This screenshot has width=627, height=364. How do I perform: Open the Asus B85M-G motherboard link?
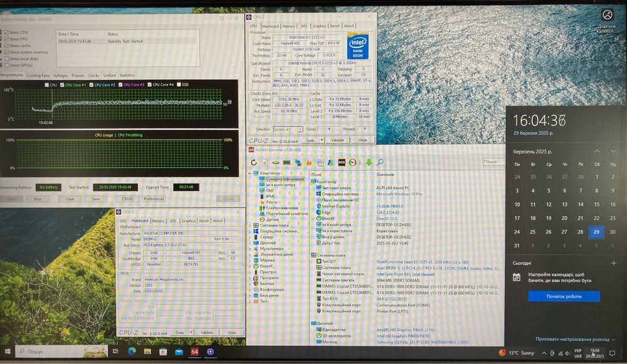point(438,268)
